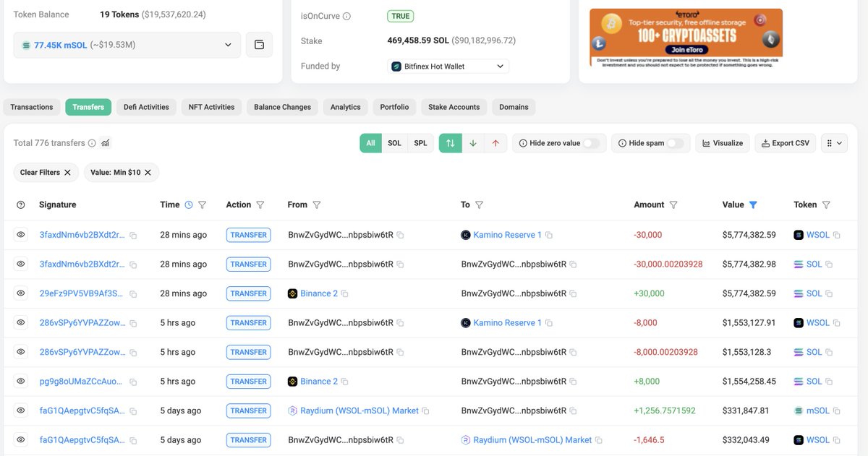
Task: Toggle the Hide spam switch
Action: click(676, 143)
